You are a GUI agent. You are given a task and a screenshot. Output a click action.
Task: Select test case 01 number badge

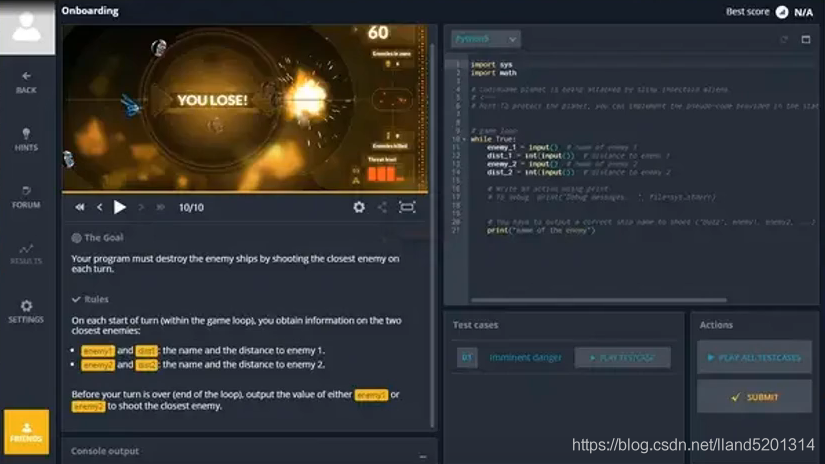[467, 358]
